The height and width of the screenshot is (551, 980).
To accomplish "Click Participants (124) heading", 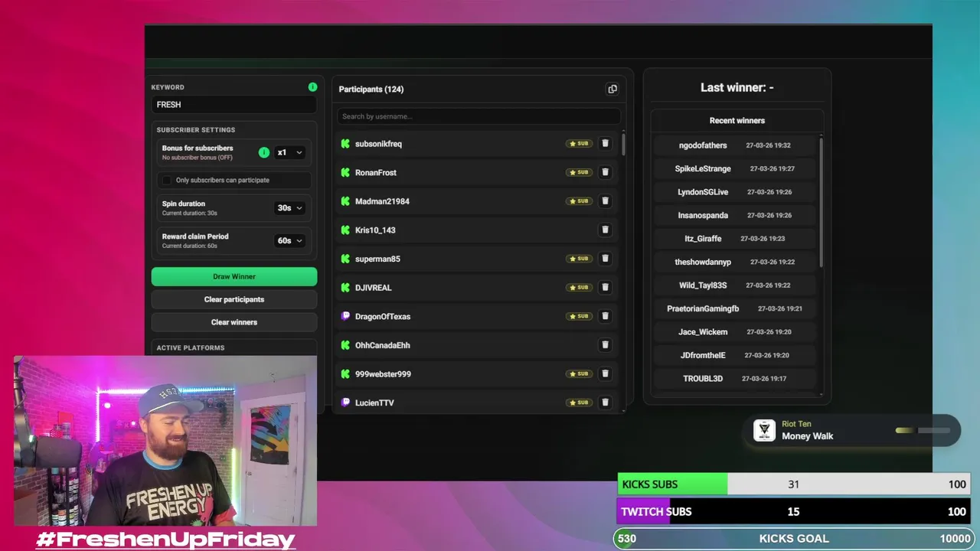I will tap(371, 89).
